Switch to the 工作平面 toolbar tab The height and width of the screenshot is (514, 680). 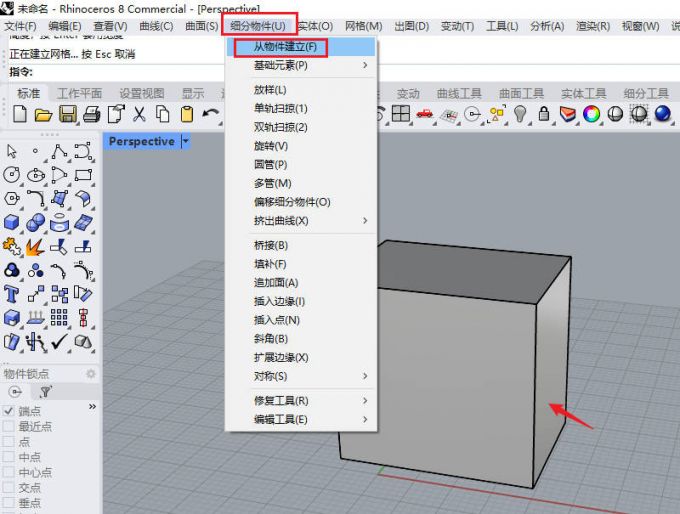coord(79,93)
